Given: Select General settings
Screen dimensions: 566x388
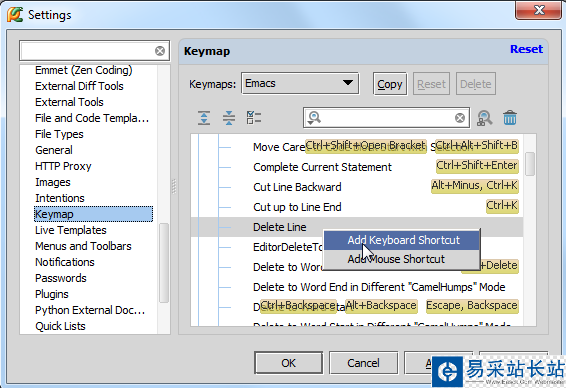Looking at the screenshot, I should [x=54, y=150].
